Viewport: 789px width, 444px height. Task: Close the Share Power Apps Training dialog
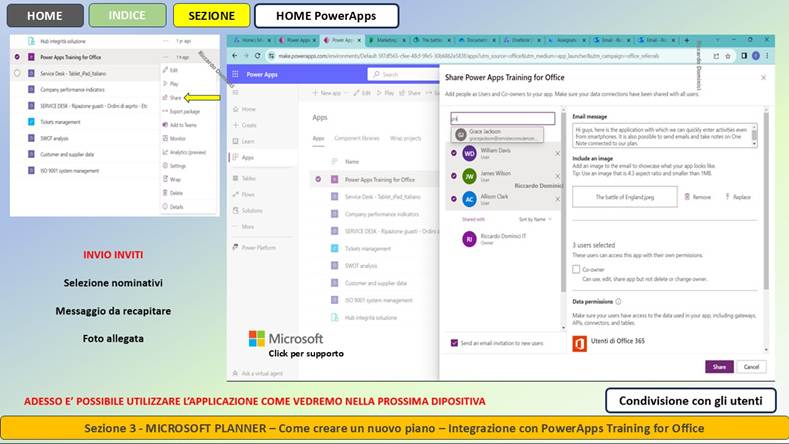[763, 78]
